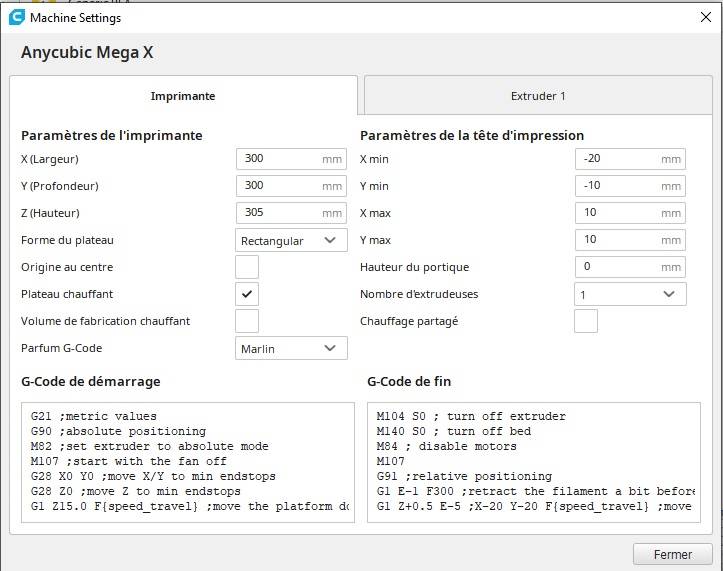The height and width of the screenshot is (571, 723).
Task: Click inside the G-Code de démarrage text area
Action: point(188,462)
